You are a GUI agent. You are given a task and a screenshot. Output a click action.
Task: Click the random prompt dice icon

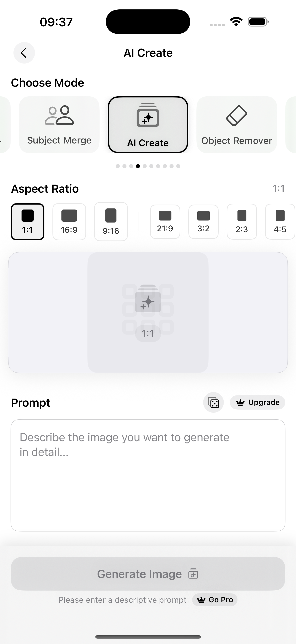[x=213, y=402]
